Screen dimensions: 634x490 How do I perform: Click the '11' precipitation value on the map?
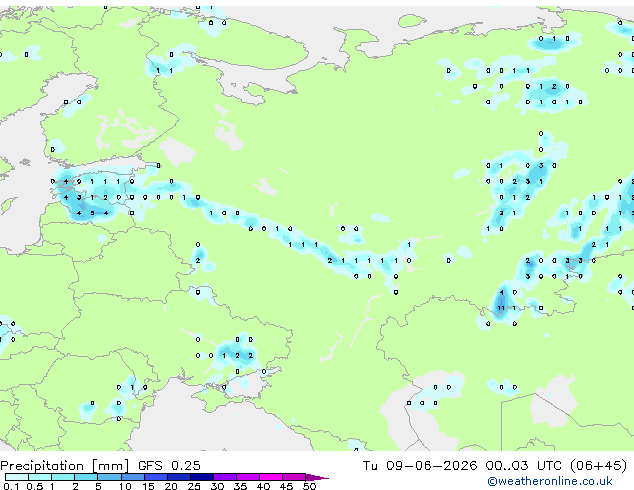pos(501,308)
